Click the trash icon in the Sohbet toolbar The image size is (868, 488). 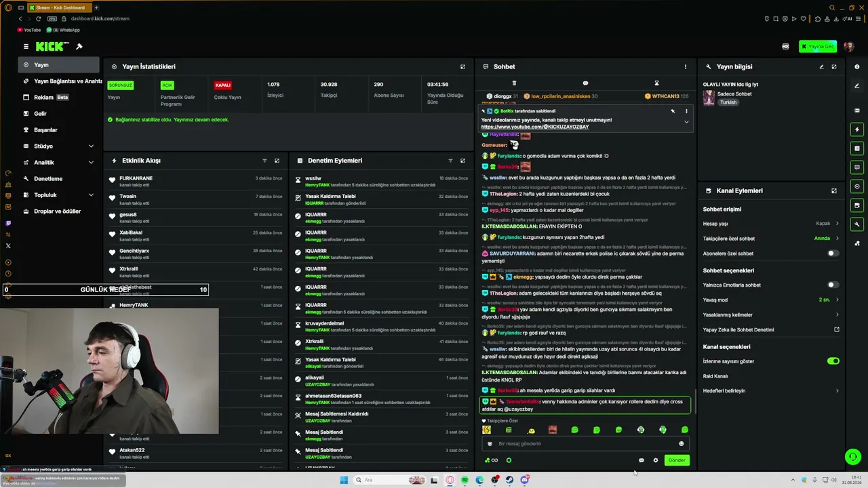[514, 83]
